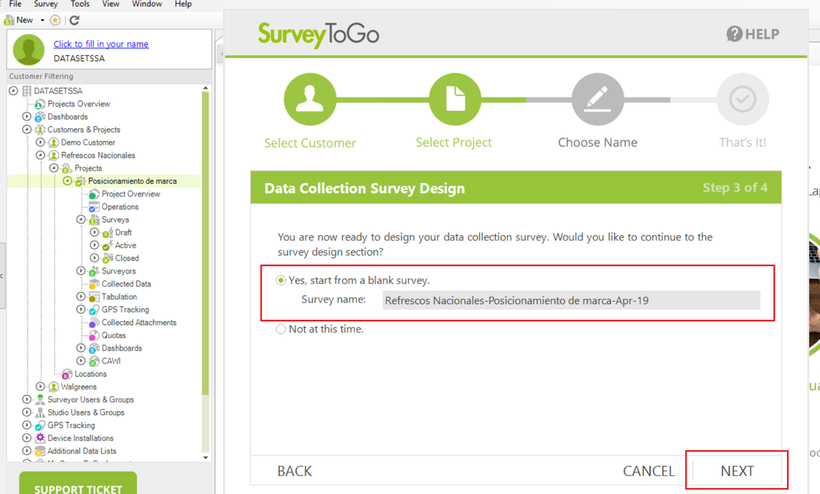Collapse Posicionamiento de marca node
Screen dimensions: 820x494
tap(67, 181)
